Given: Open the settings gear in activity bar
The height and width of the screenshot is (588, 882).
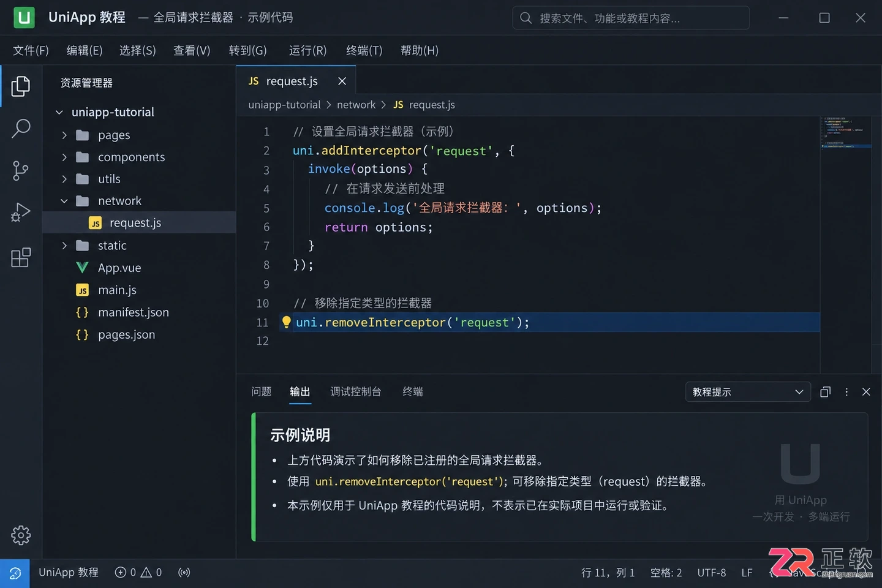Looking at the screenshot, I should click(x=21, y=535).
